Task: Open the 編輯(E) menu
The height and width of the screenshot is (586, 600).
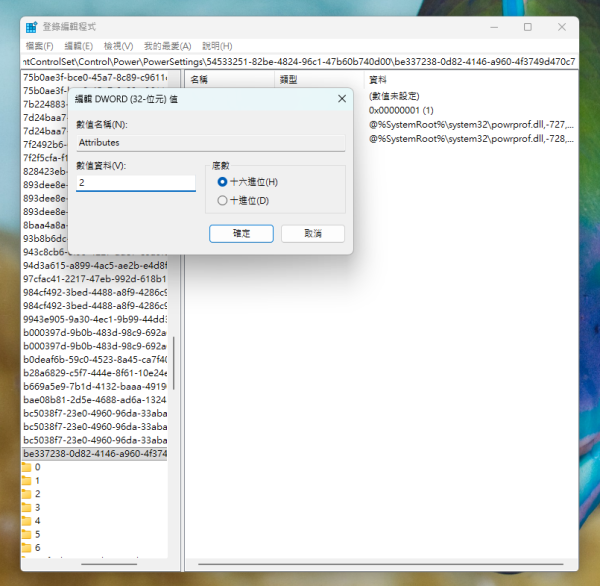Action: click(78, 46)
